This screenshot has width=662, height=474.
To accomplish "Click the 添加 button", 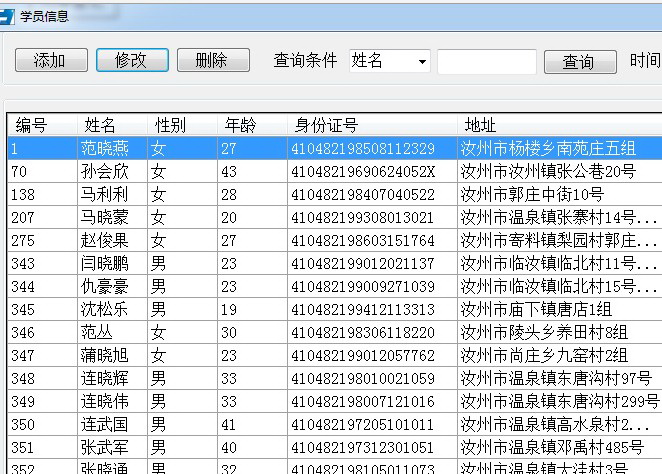I will [51, 60].
